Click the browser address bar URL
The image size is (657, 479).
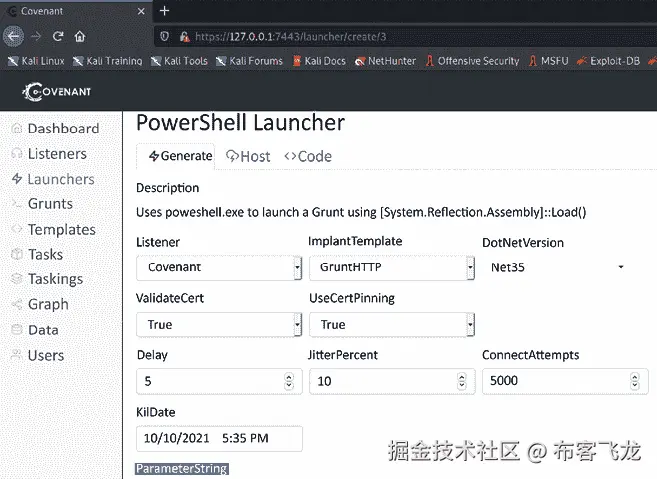[x=291, y=37]
